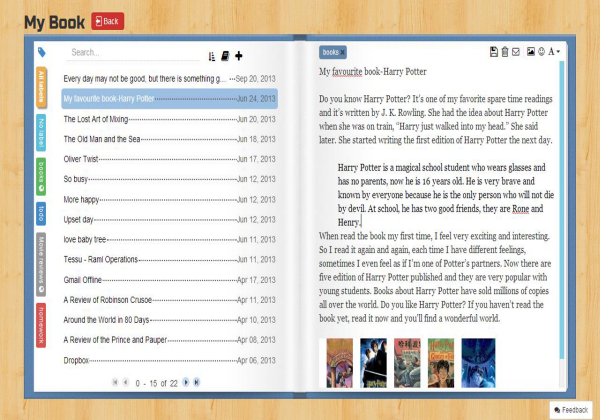Image resolution: width=600 pixels, height=420 pixels.
Task: Click the red Back button
Action: 108,21
